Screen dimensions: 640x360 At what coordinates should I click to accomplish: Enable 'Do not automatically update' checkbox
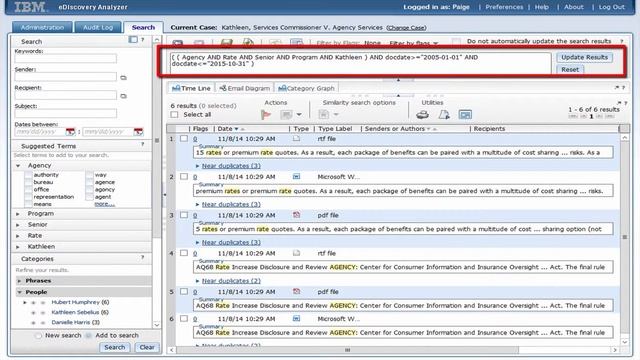coord(456,41)
